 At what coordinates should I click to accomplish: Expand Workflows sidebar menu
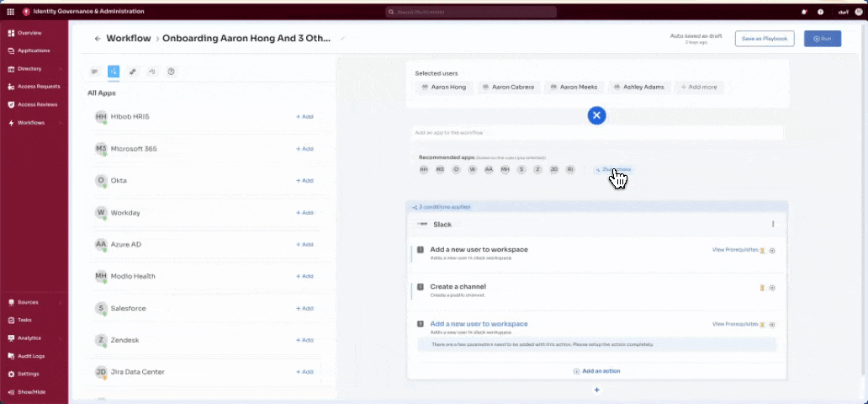point(34,123)
